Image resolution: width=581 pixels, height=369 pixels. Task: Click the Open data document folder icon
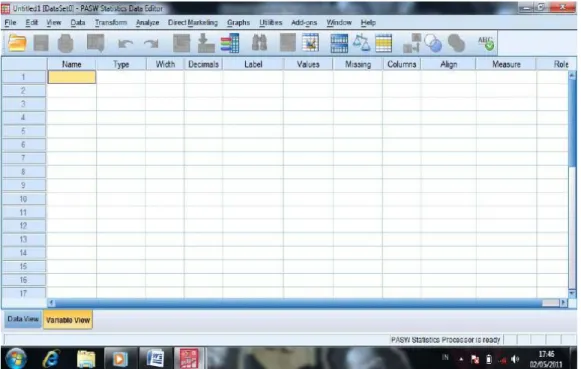pyautogui.click(x=17, y=43)
